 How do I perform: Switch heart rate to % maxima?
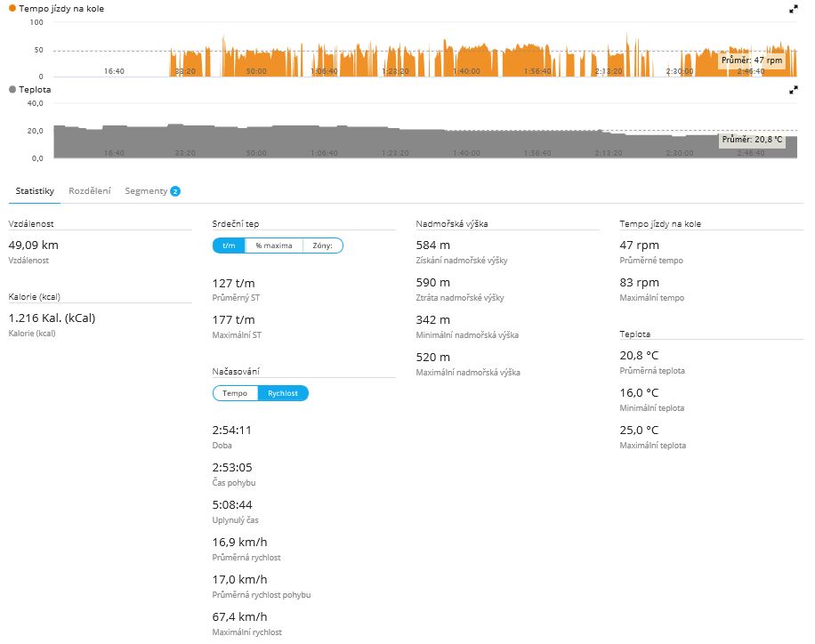(274, 246)
